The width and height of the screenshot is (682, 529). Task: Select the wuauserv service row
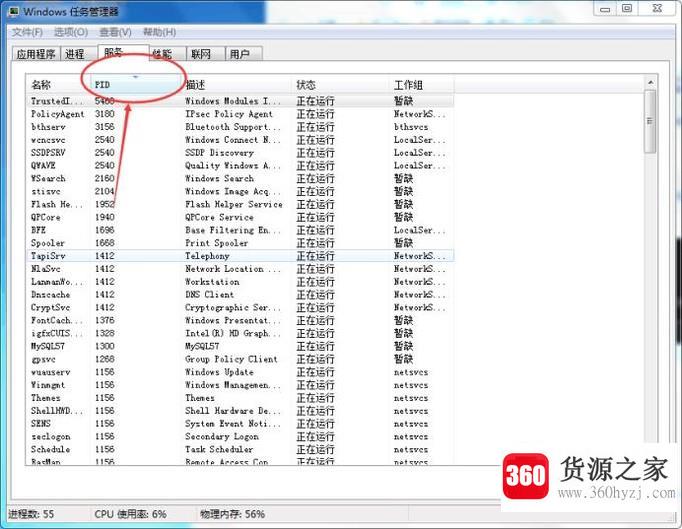coord(240,372)
